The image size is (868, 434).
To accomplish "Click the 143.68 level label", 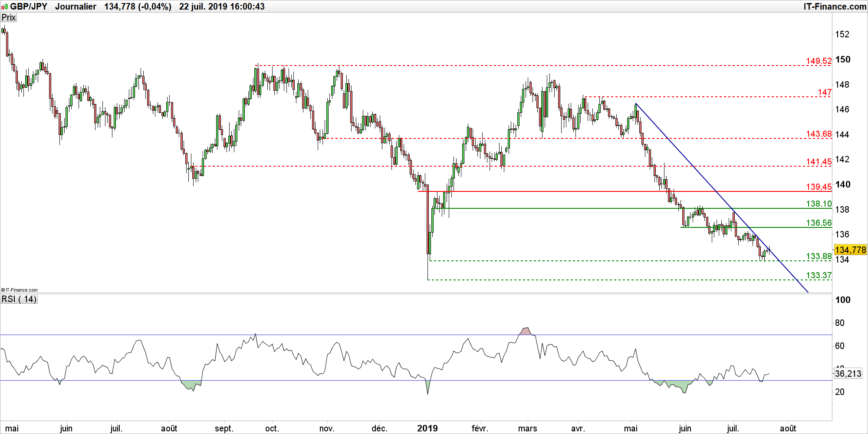I will click(819, 134).
